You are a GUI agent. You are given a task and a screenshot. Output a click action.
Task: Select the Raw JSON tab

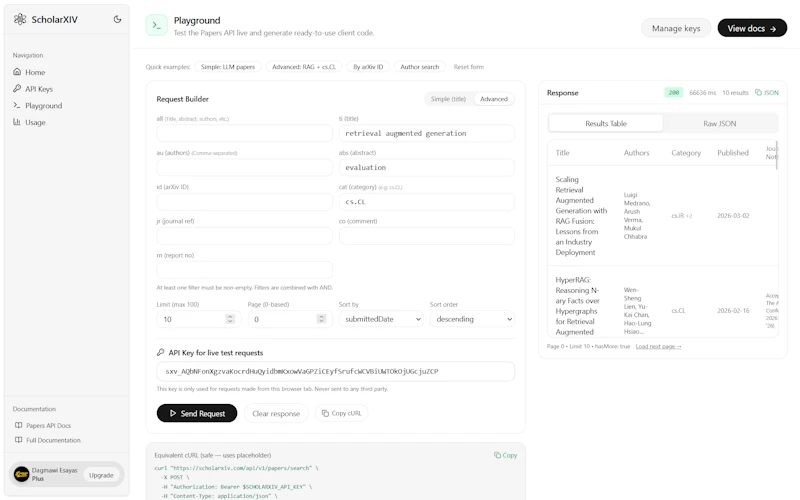tap(720, 123)
